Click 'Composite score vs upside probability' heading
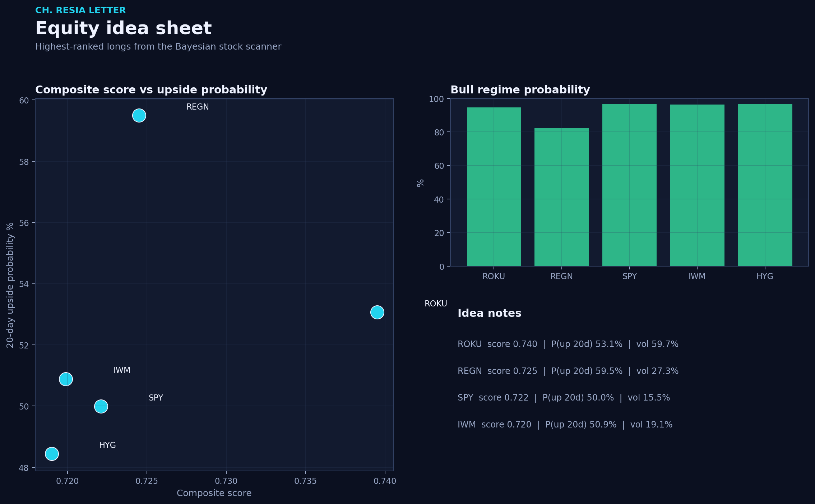This screenshot has width=815, height=504. 151,90
